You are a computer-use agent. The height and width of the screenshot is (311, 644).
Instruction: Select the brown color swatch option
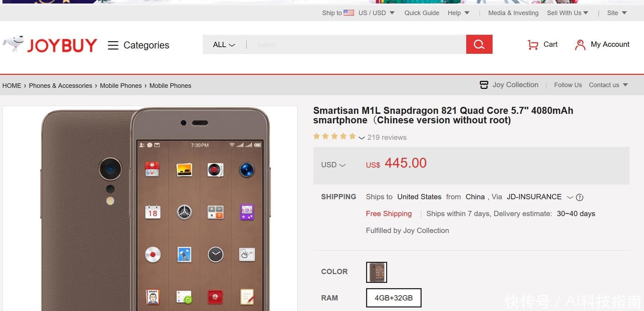[x=376, y=272]
